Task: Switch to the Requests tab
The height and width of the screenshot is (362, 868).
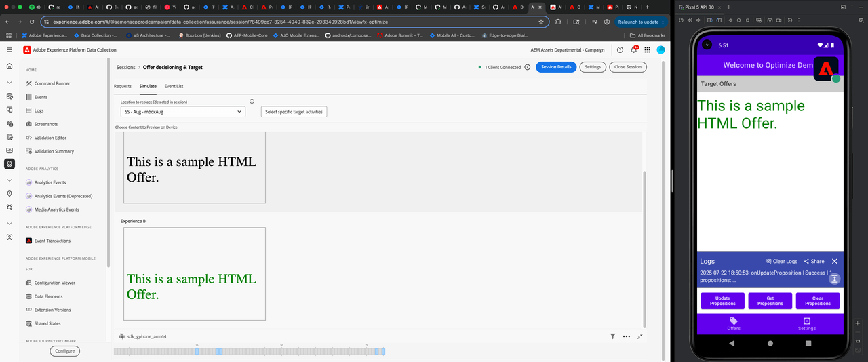Action: (123, 86)
